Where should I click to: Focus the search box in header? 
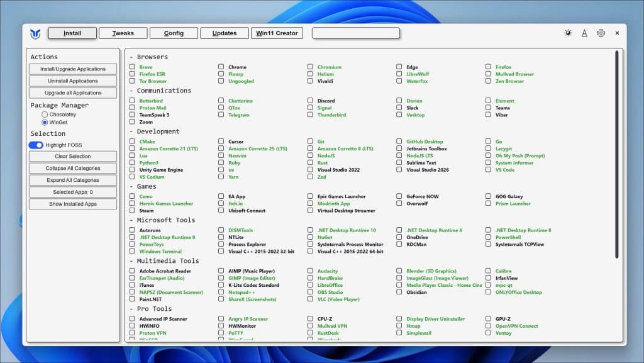pyautogui.click(x=356, y=33)
